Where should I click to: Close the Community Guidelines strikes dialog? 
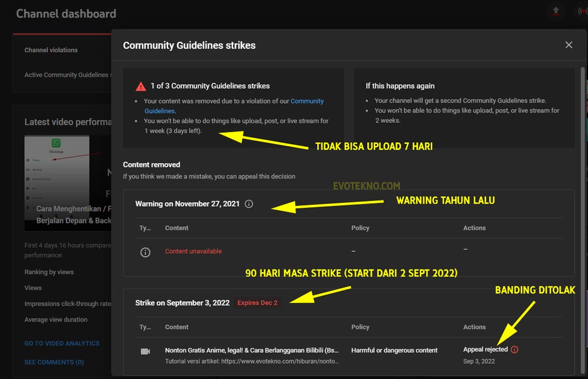569,45
